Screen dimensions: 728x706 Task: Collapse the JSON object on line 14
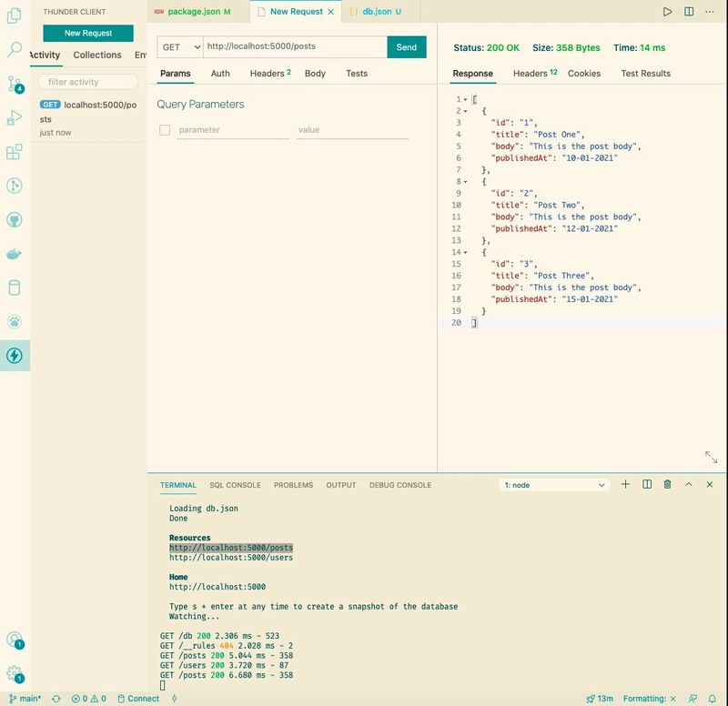[465, 253]
